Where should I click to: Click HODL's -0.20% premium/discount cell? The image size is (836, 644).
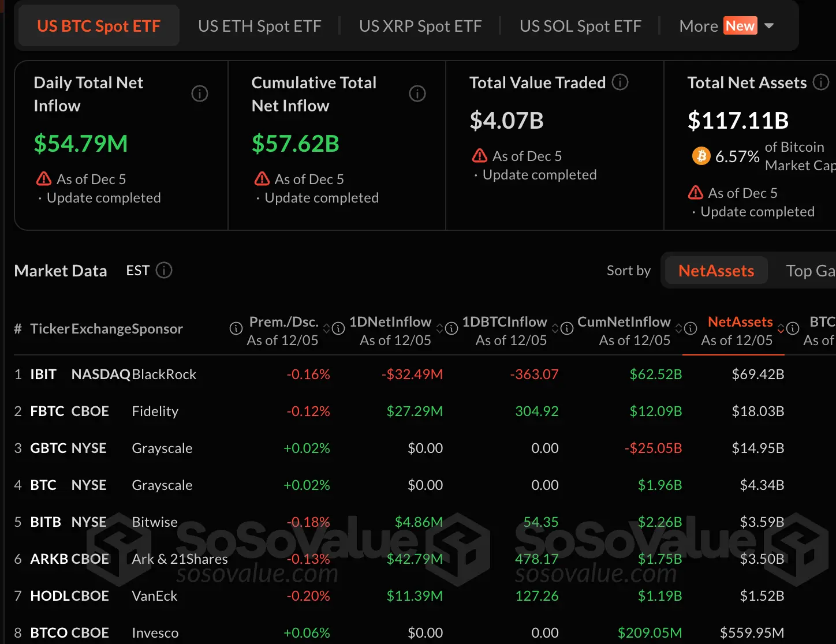pyautogui.click(x=308, y=596)
